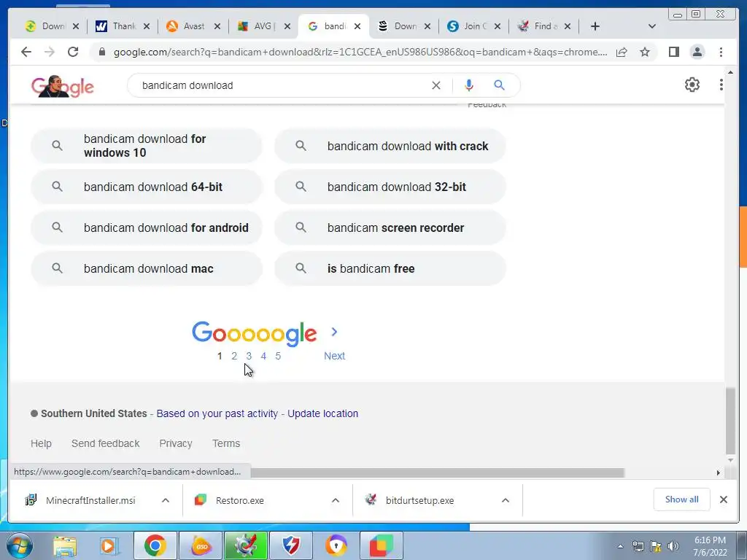
Task: Switch to the AVG tab
Action: tap(263, 26)
